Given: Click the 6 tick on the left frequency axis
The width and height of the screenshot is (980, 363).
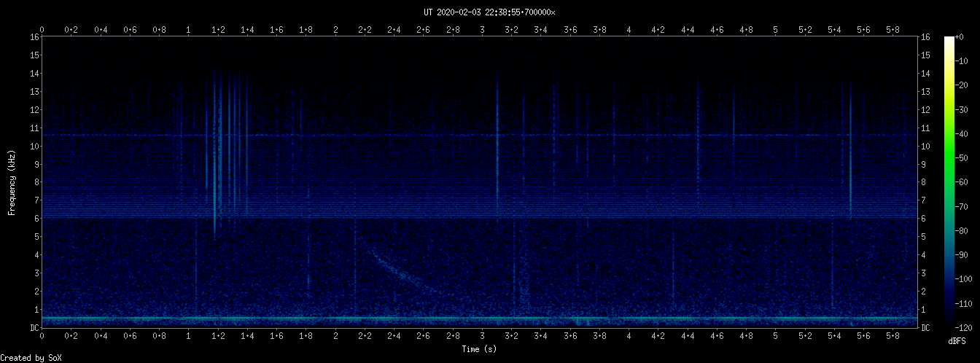Looking at the screenshot, I should point(36,219).
